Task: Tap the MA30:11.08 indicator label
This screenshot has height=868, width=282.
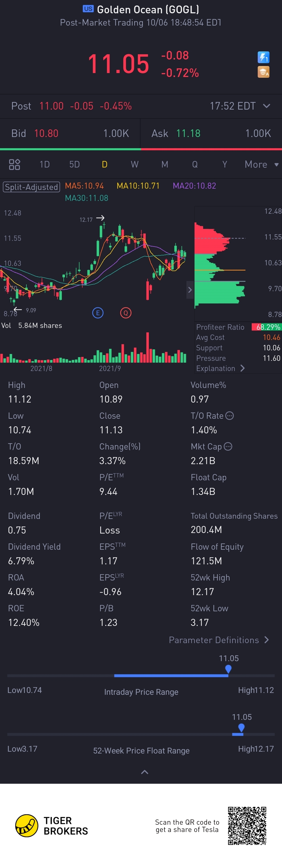Action: [x=87, y=198]
